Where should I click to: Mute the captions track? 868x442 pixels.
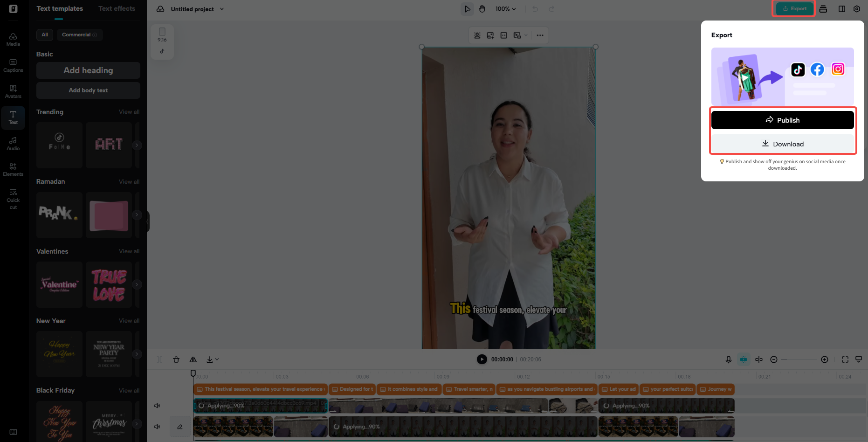coord(157,406)
